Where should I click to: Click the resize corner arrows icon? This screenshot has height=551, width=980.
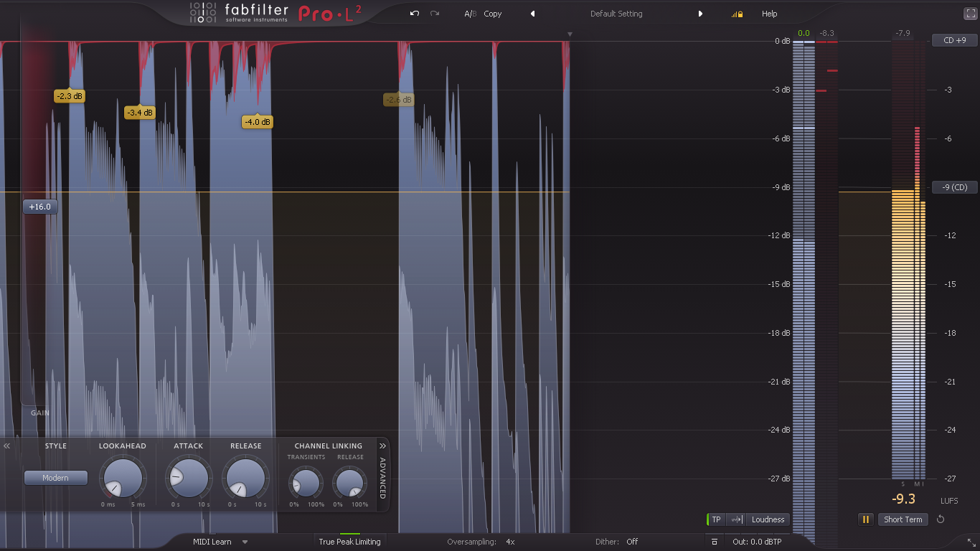point(971,543)
